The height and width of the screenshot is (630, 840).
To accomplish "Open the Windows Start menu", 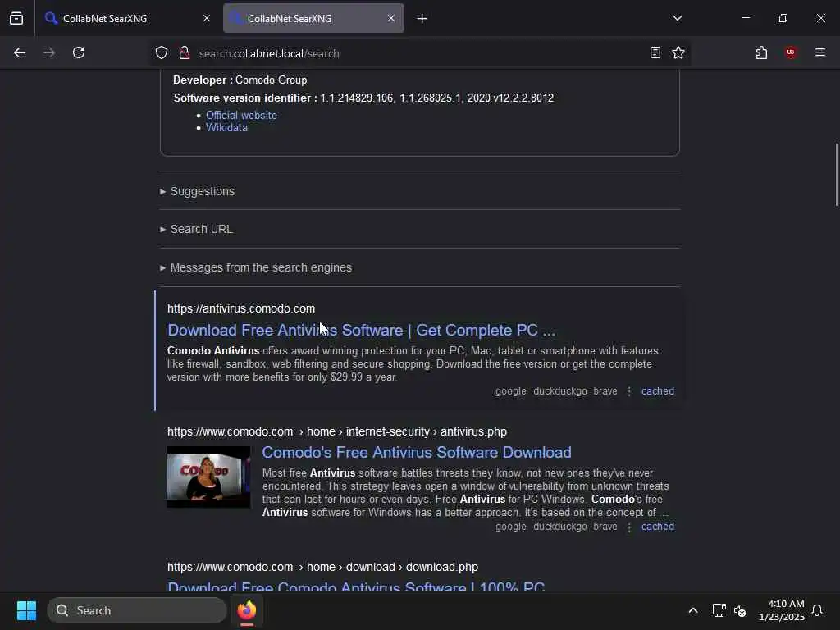I will click(26, 610).
